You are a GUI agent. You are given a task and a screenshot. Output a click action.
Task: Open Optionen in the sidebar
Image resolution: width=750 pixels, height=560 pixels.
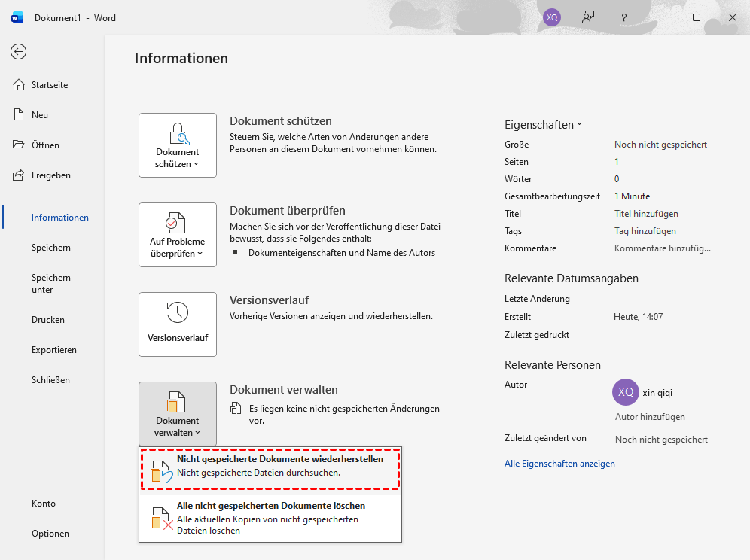[x=50, y=534]
